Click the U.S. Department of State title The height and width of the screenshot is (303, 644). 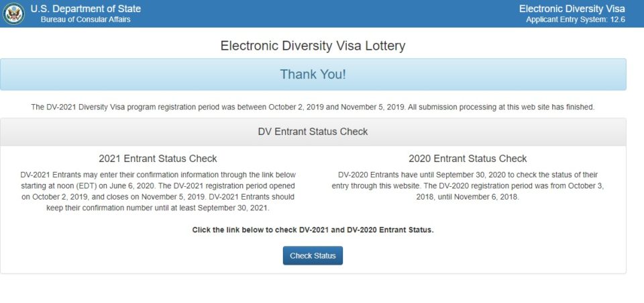click(85, 9)
